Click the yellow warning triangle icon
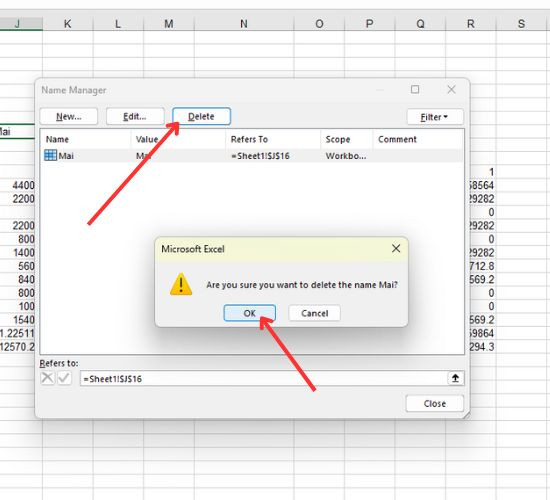Image resolution: width=550 pixels, height=500 pixels. tap(181, 285)
